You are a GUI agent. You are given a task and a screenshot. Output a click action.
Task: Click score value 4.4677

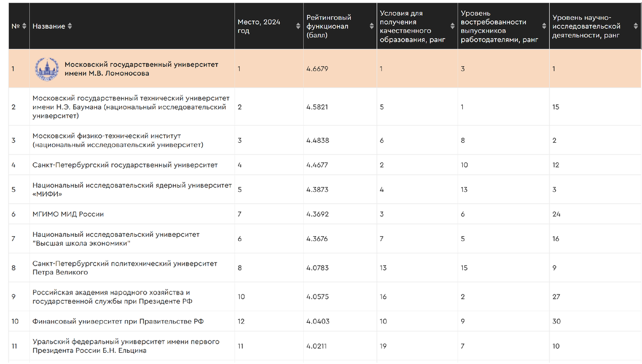pos(317,165)
